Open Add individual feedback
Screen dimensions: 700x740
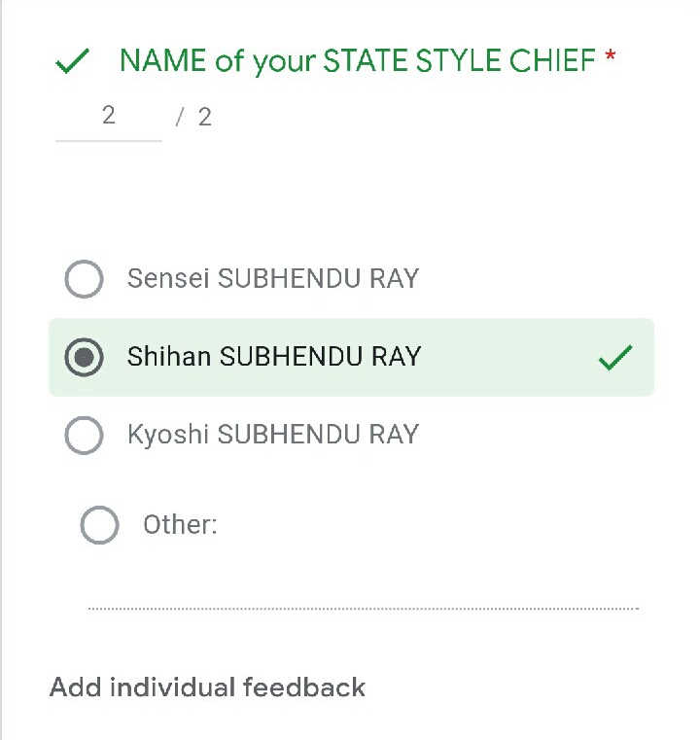[207, 687]
